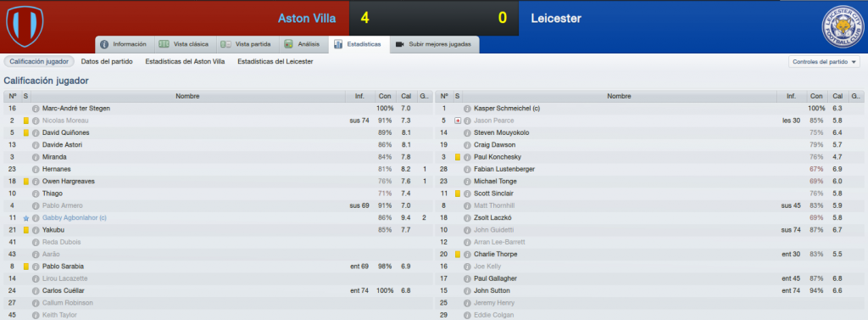Viewport: 868px width, 320px height.
Task: Click the info icon next to Kasper Schmeichel
Action: (467, 109)
